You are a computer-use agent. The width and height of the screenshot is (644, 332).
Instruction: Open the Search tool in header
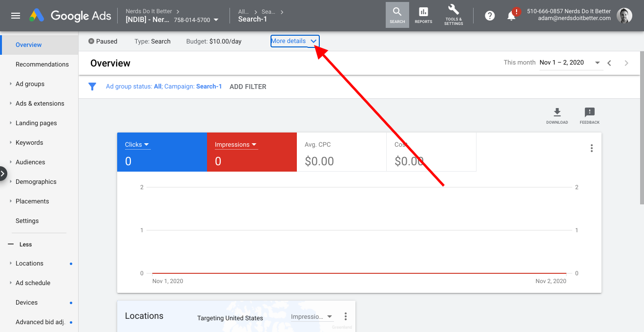pos(397,15)
